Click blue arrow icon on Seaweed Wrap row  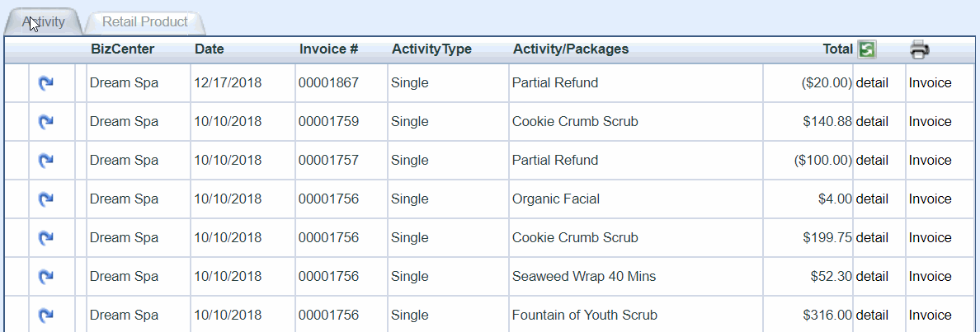pyautogui.click(x=45, y=277)
